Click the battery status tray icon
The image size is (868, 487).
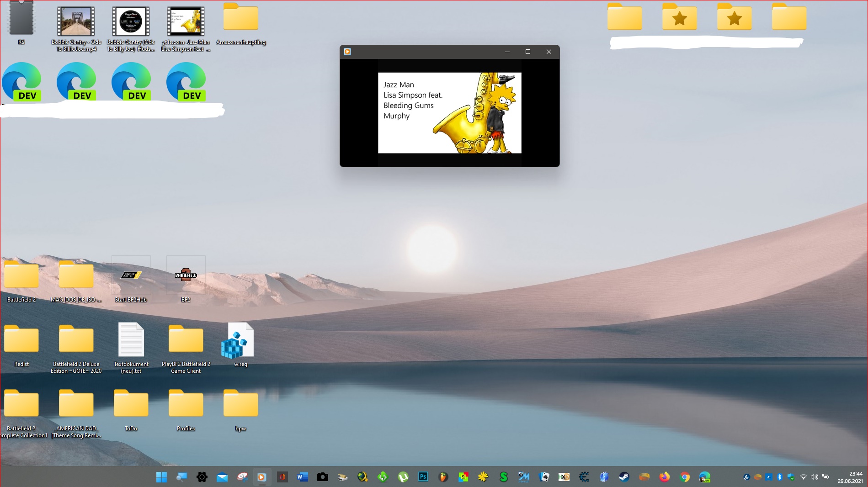[x=825, y=477]
